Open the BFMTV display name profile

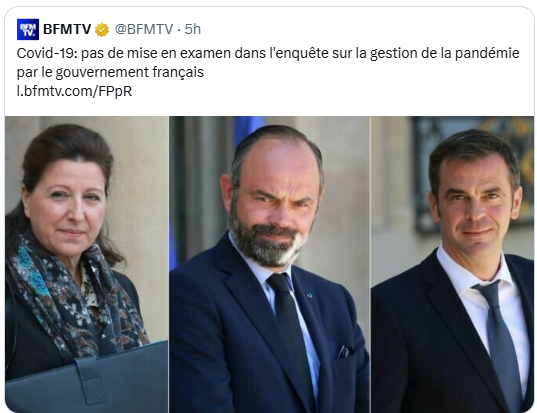tap(67, 29)
